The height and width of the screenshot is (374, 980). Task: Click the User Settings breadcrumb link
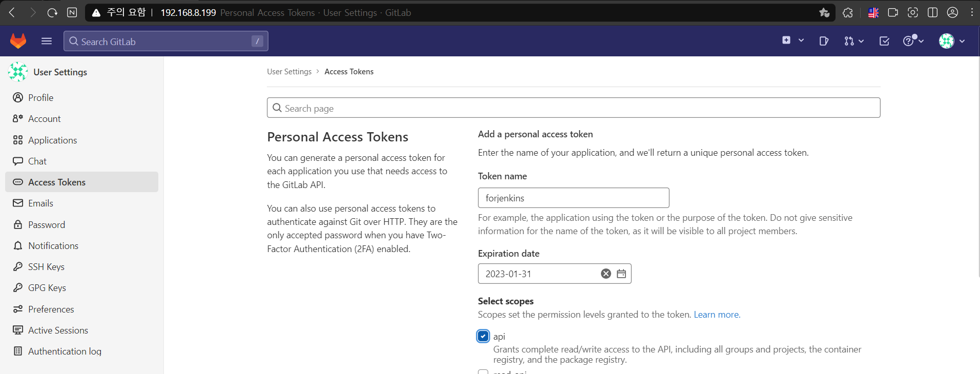pos(289,72)
